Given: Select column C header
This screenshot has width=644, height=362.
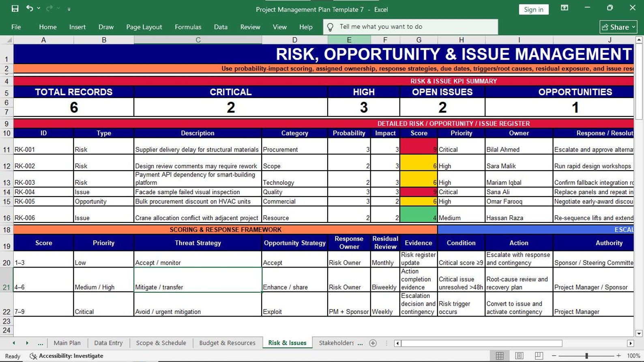Looking at the screenshot, I should click(198, 40).
